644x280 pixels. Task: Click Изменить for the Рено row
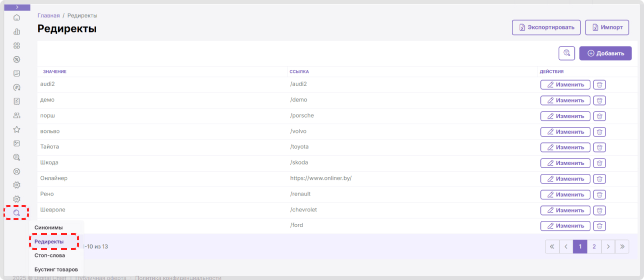pos(565,194)
